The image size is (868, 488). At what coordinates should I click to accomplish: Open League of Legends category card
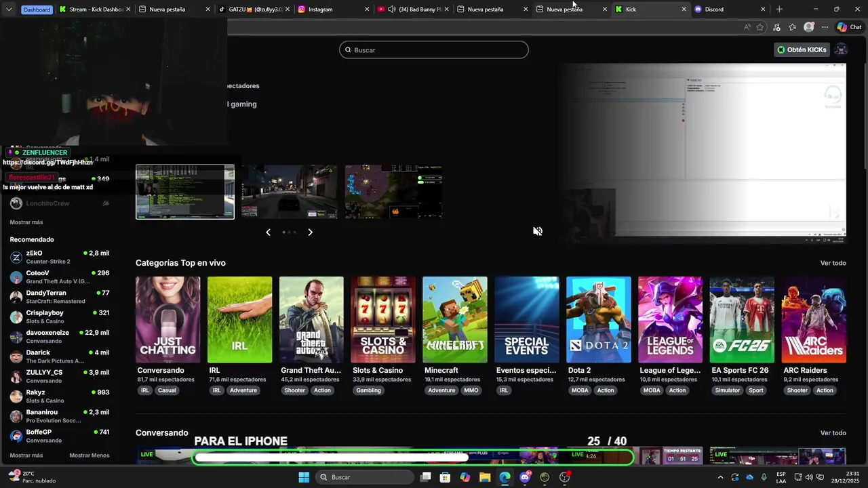coord(670,319)
